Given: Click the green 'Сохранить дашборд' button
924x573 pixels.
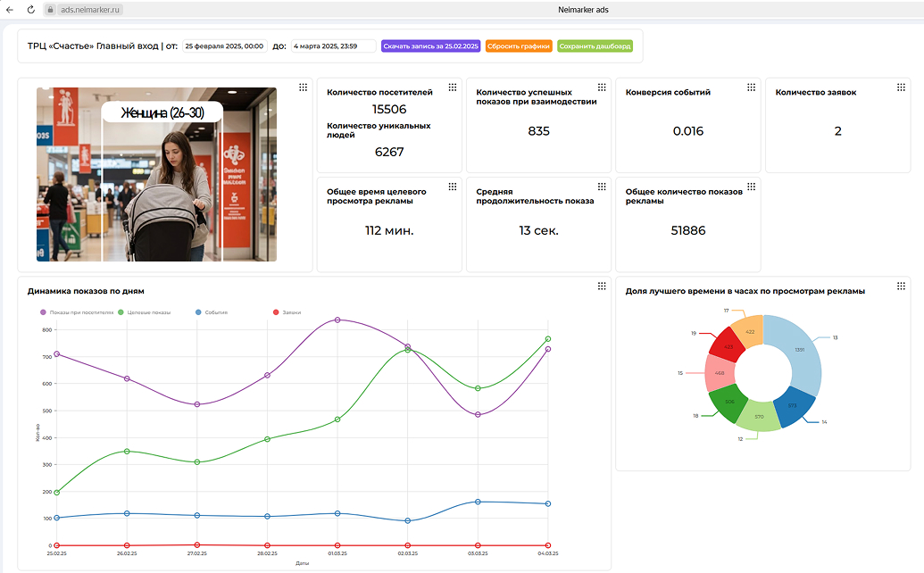Looking at the screenshot, I should [x=595, y=46].
